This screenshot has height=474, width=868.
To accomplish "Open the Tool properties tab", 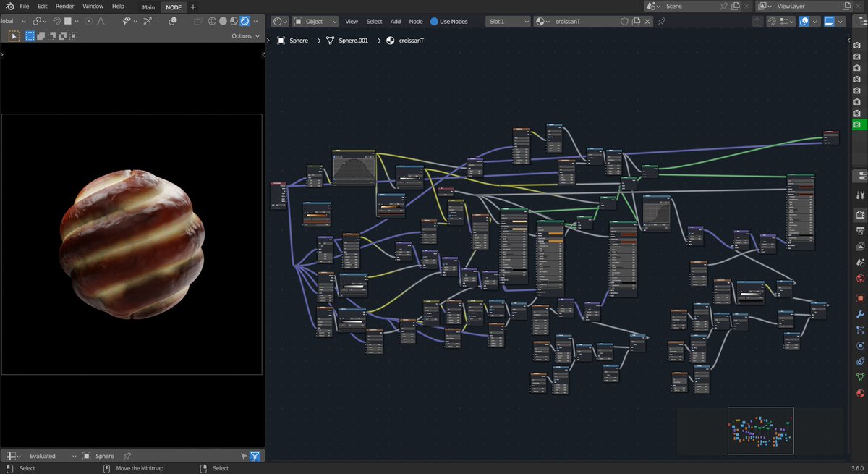I will (x=860, y=195).
